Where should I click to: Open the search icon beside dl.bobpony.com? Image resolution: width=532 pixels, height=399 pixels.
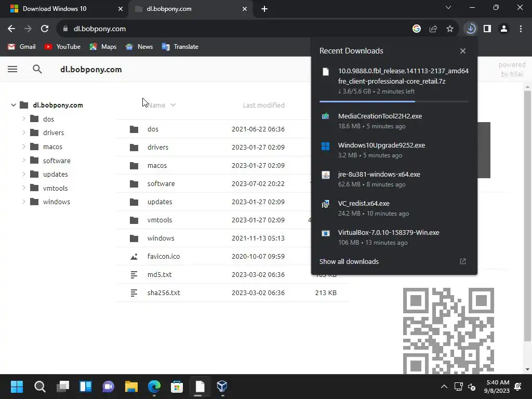(37, 69)
